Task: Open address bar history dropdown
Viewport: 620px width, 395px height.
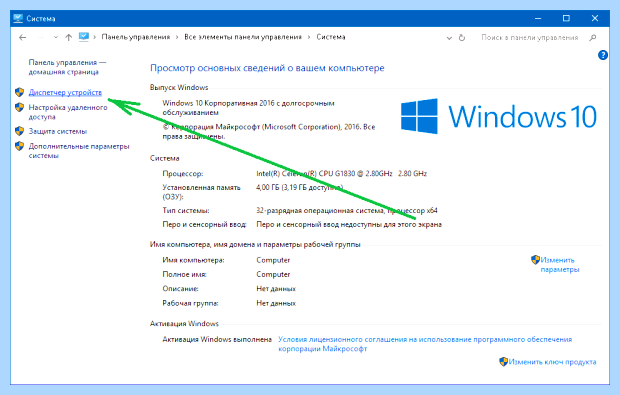Action: click(449, 38)
